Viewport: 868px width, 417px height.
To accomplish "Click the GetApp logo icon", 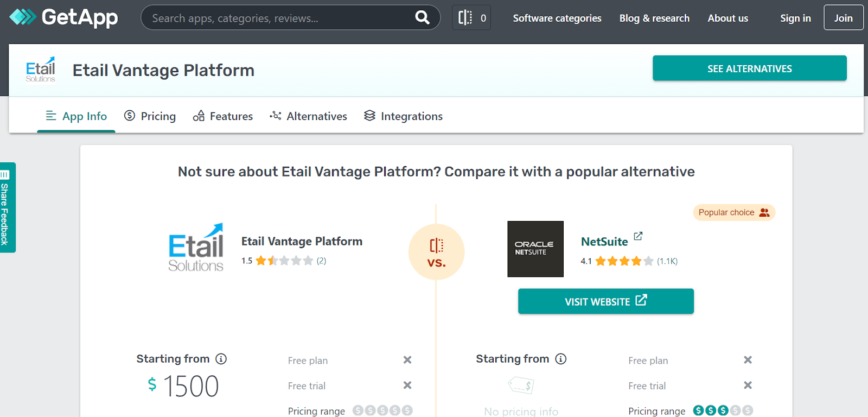I will [23, 17].
